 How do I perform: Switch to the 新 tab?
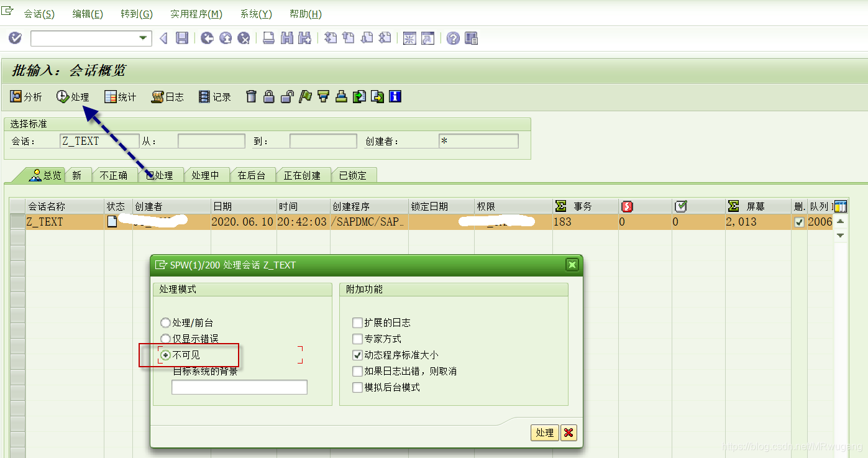pyautogui.click(x=77, y=175)
